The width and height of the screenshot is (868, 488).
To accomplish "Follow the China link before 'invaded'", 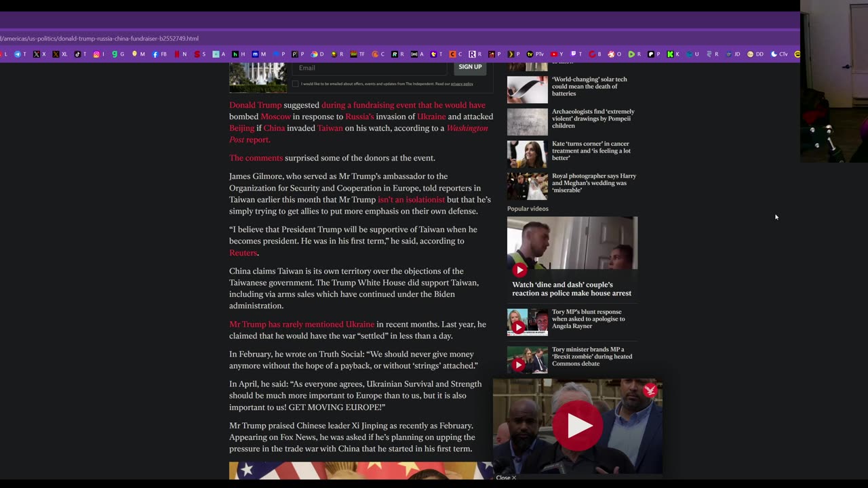I will [274, 128].
